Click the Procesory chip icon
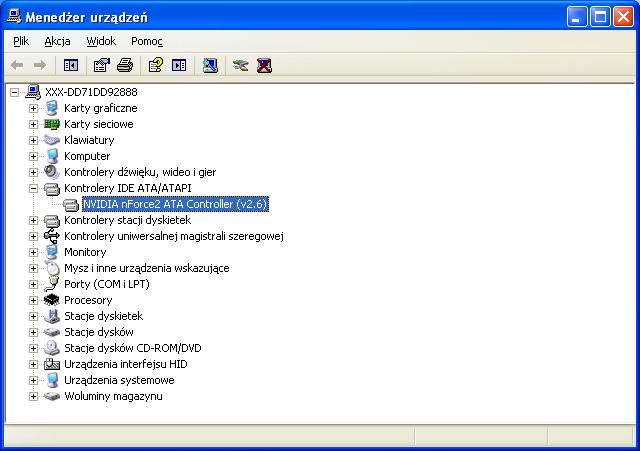The height and width of the screenshot is (451, 640). 52,300
